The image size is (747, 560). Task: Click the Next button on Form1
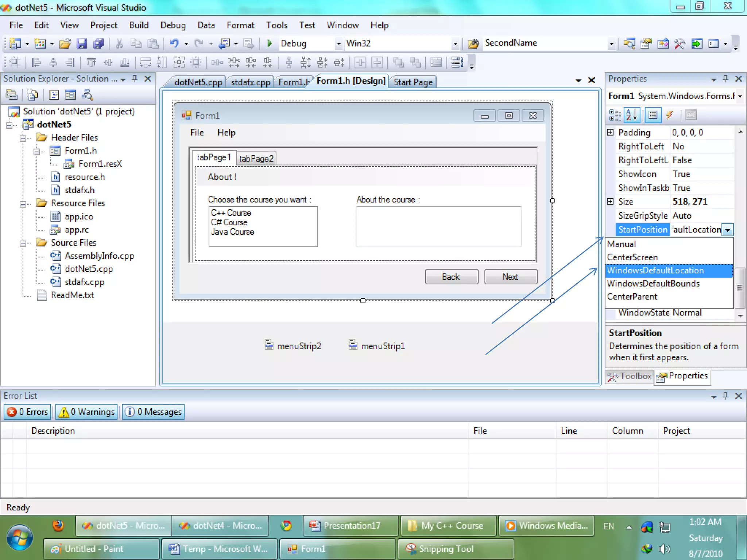(510, 277)
